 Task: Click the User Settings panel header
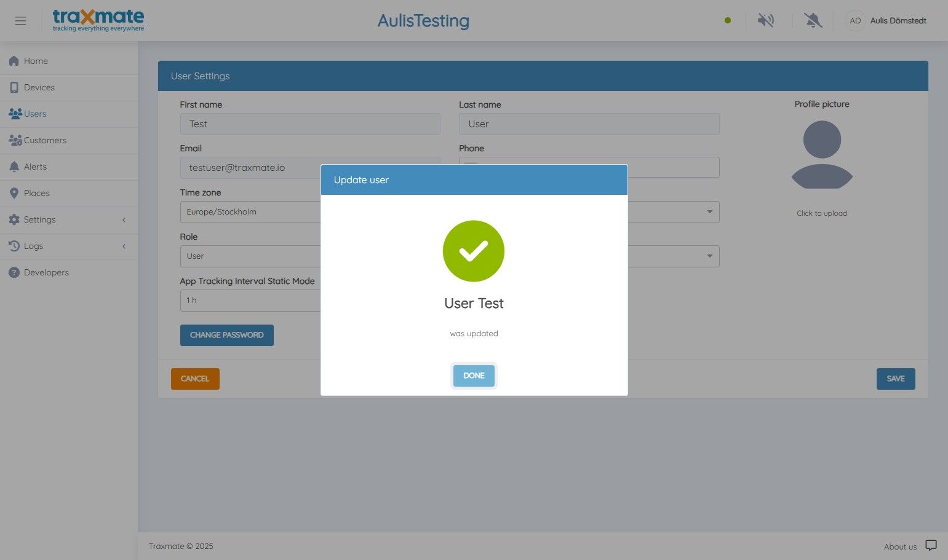tap(543, 76)
